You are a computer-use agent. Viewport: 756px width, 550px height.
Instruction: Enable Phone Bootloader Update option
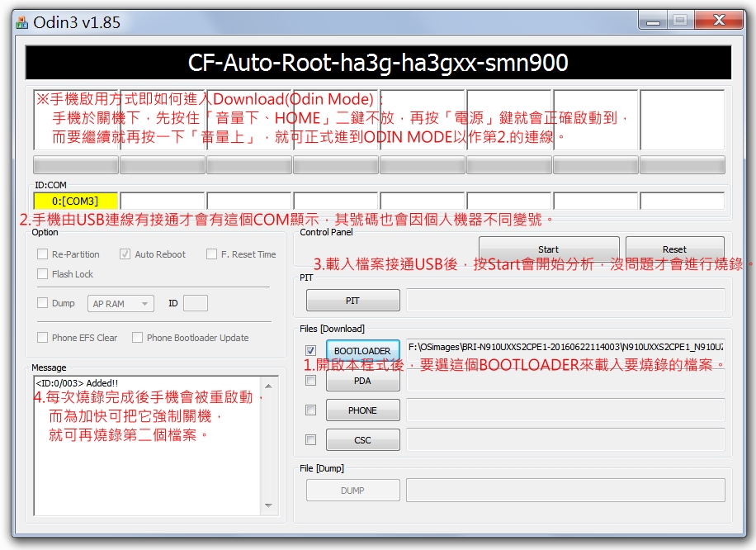click(137, 337)
